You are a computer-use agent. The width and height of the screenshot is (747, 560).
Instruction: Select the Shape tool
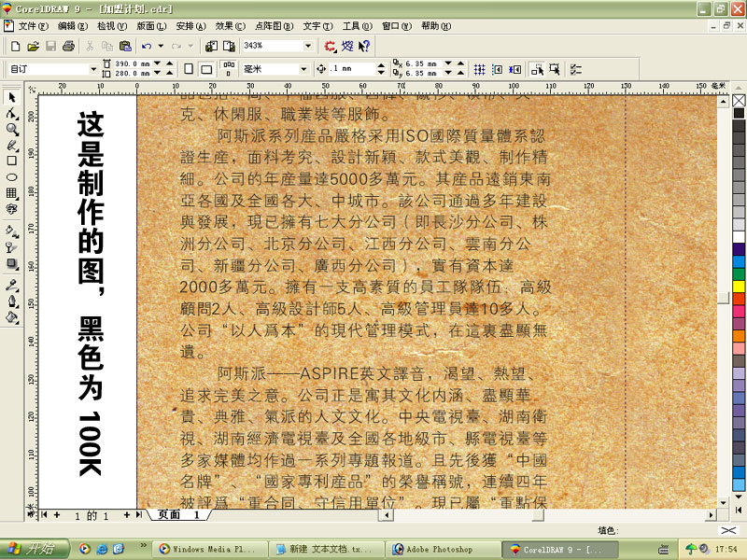coord(12,113)
